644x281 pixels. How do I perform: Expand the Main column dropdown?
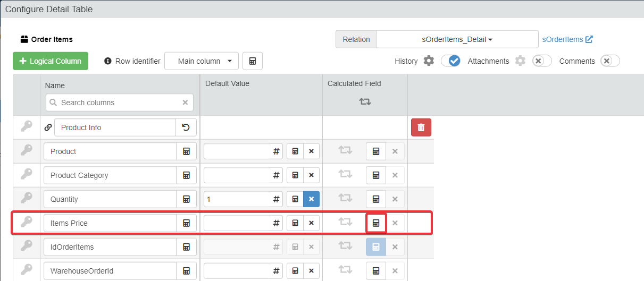[202, 61]
